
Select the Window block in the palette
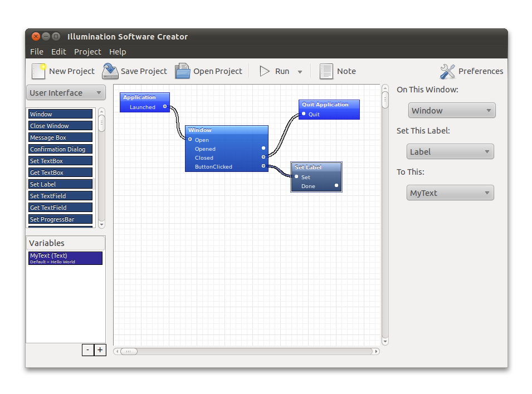pyautogui.click(x=60, y=114)
